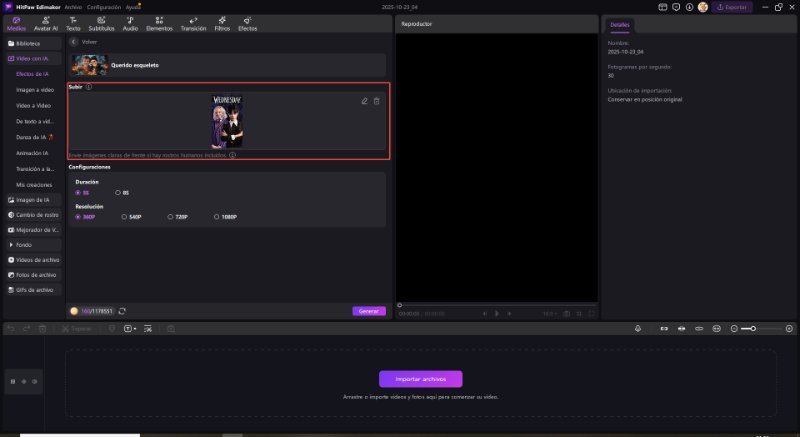
Task: Edit the uploaded image with pencil icon
Action: [365, 101]
